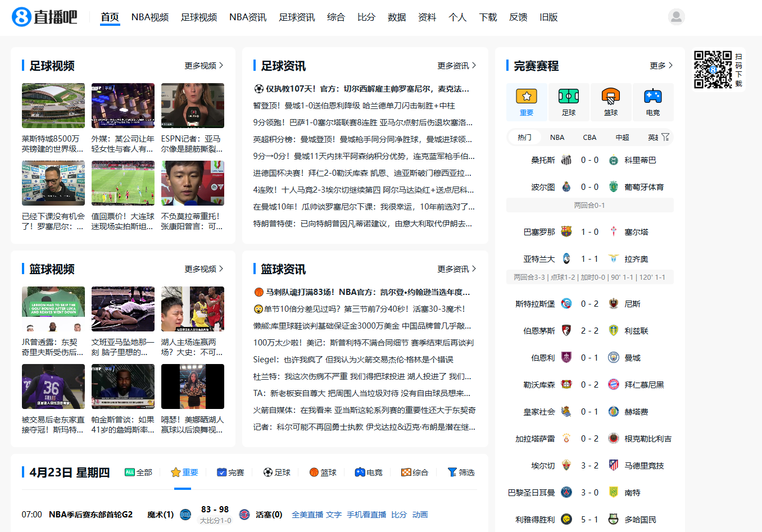Expand 更多 in 完赛赛程 panel

pos(661,66)
